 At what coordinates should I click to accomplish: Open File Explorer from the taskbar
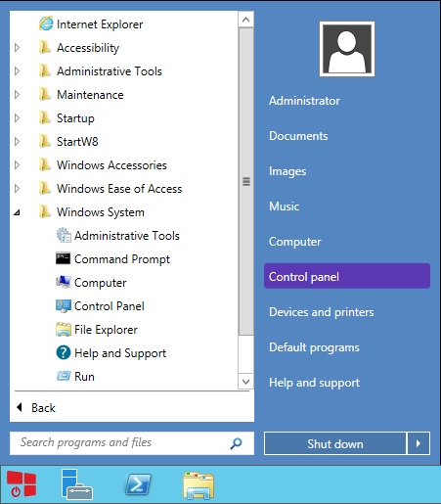pos(198,485)
